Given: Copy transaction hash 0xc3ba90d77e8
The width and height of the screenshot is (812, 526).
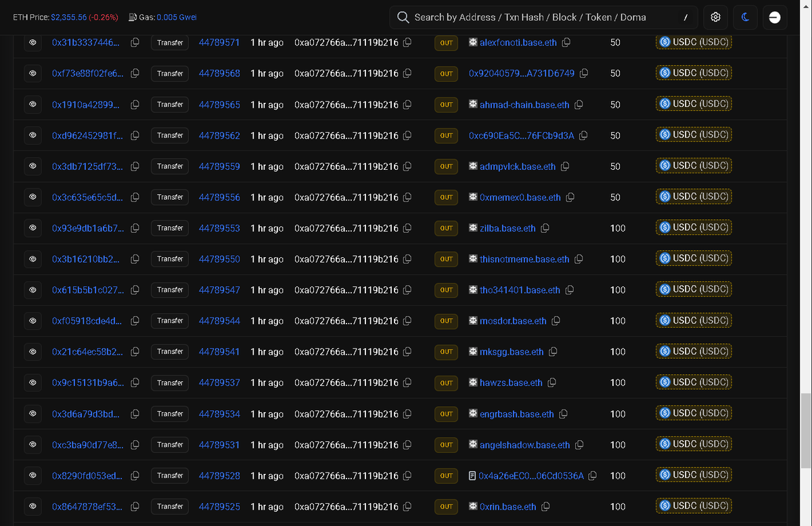Looking at the screenshot, I should [x=135, y=445].
